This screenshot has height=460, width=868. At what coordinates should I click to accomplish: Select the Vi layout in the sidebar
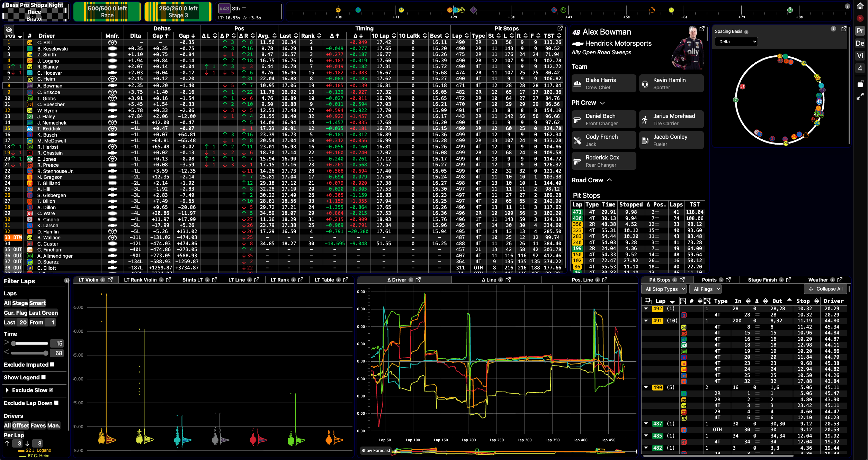click(x=860, y=56)
